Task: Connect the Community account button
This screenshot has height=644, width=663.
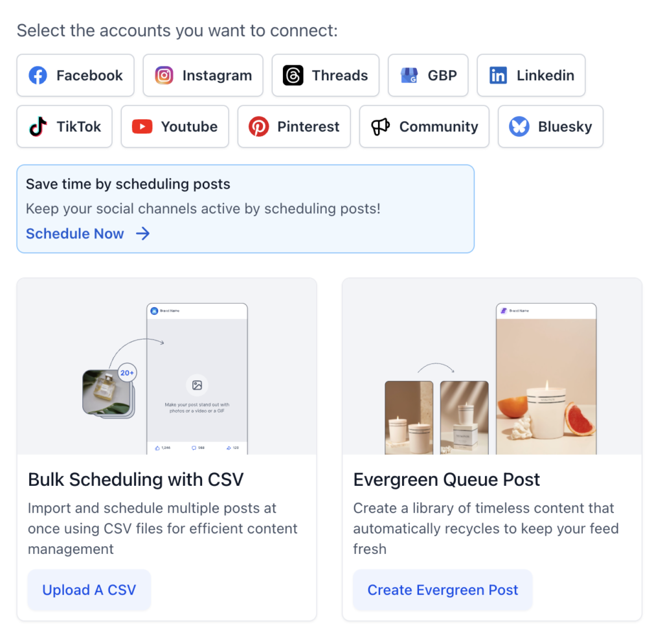Action: [x=424, y=126]
